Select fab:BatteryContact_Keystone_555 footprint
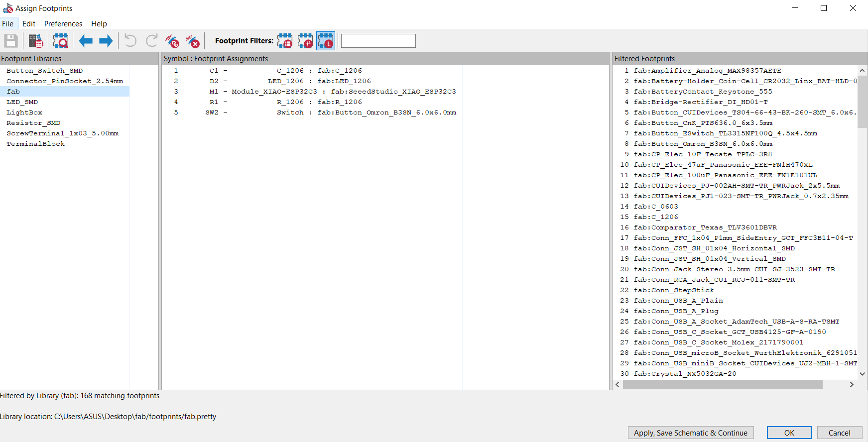 (x=703, y=92)
